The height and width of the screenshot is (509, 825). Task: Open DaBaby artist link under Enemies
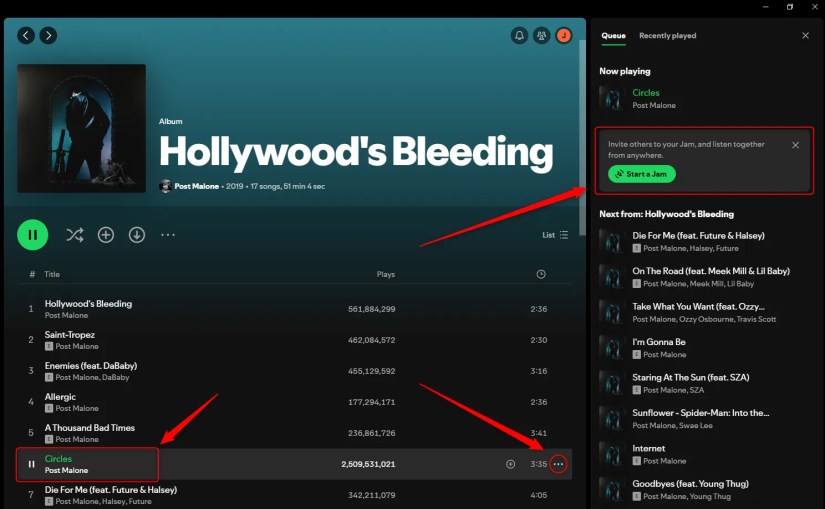tap(116, 377)
